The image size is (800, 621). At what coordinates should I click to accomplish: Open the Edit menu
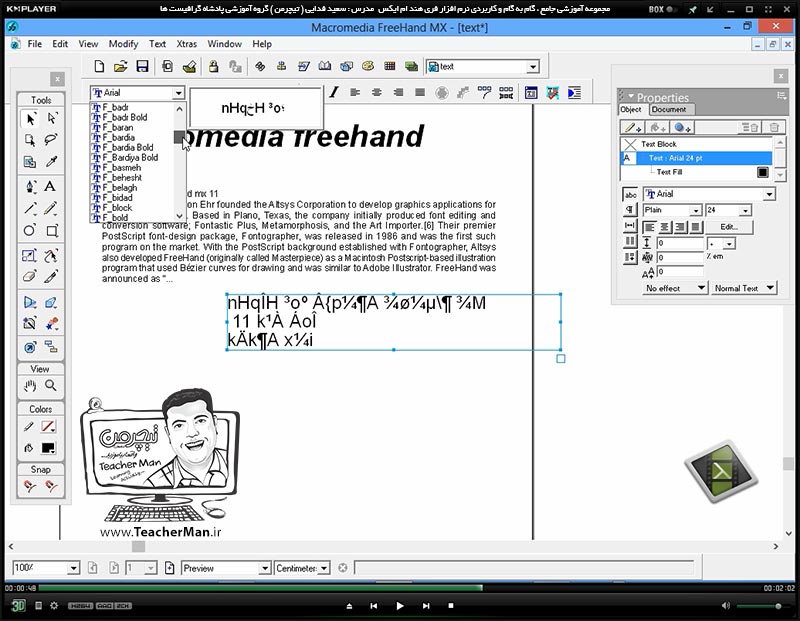pos(60,44)
